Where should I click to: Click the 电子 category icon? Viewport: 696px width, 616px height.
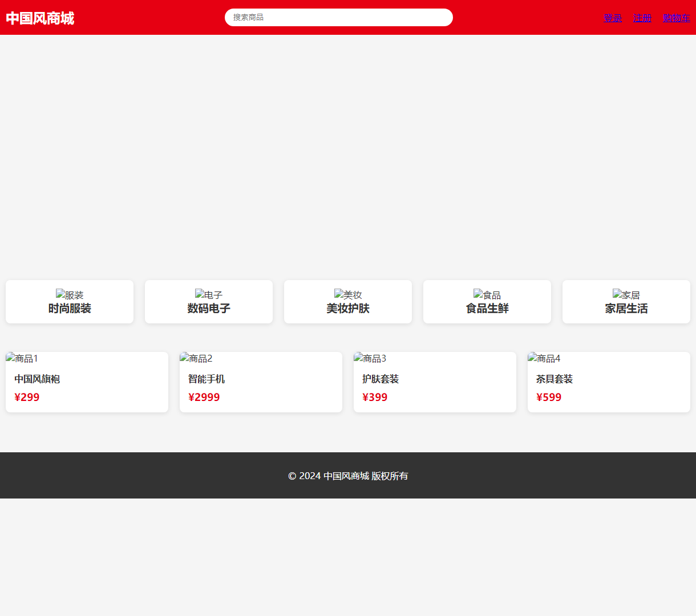click(x=209, y=295)
